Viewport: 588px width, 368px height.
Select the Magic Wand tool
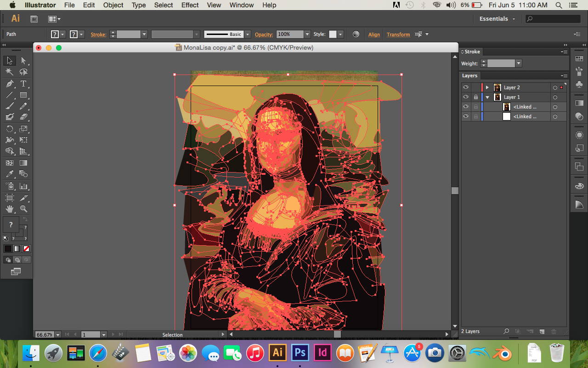9,72
